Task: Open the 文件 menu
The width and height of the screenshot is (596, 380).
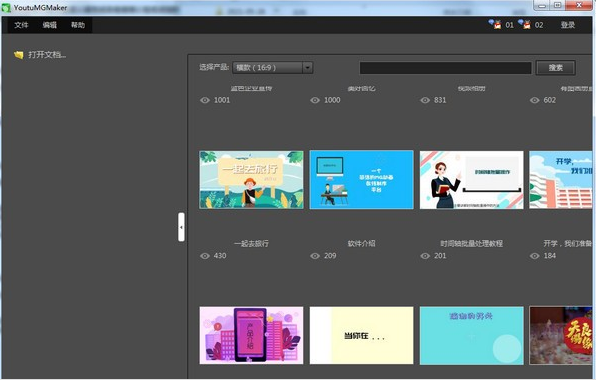Action: [x=21, y=25]
